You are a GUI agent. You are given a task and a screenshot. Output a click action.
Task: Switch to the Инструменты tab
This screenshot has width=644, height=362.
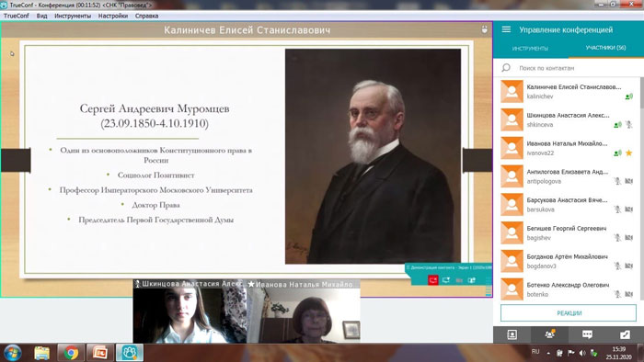point(530,49)
